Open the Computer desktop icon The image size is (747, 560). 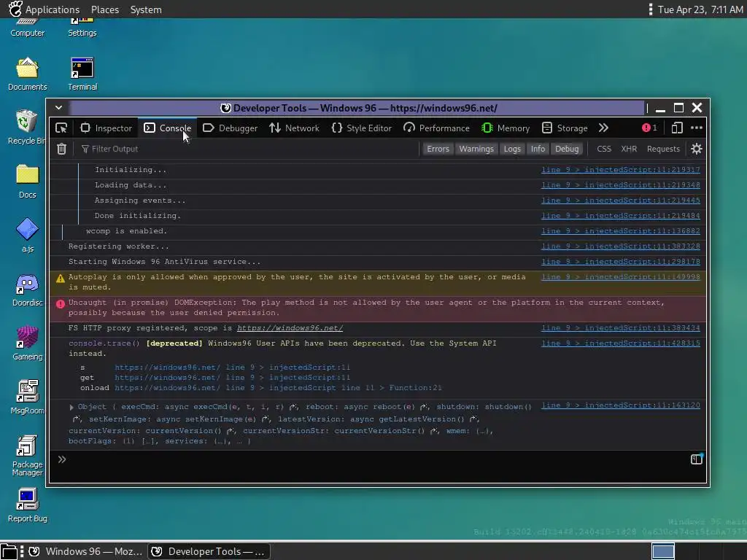(x=27, y=27)
